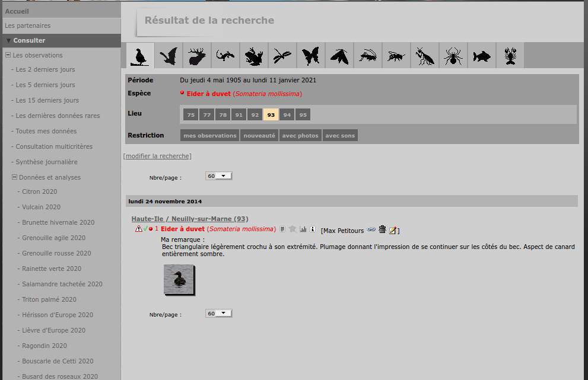Edit the observation with the pencil icon
This screenshot has width=588, height=380.
393,230
